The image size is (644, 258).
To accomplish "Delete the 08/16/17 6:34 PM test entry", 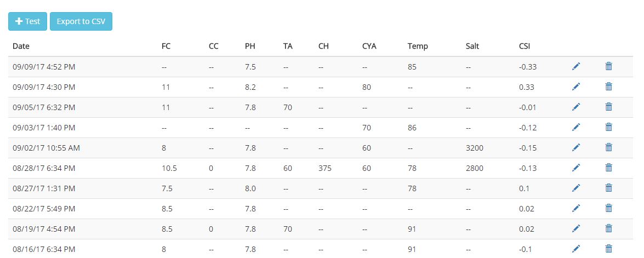I will 609,249.
